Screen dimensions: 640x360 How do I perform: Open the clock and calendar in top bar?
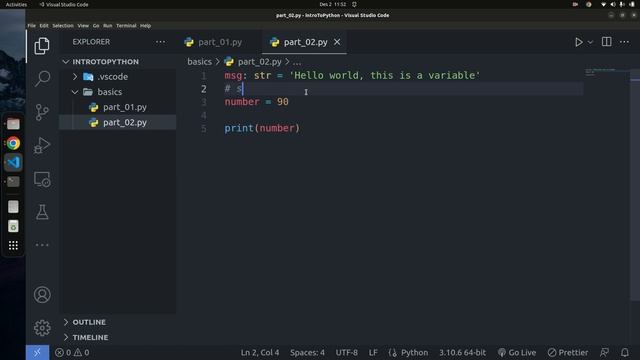click(333, 4)
